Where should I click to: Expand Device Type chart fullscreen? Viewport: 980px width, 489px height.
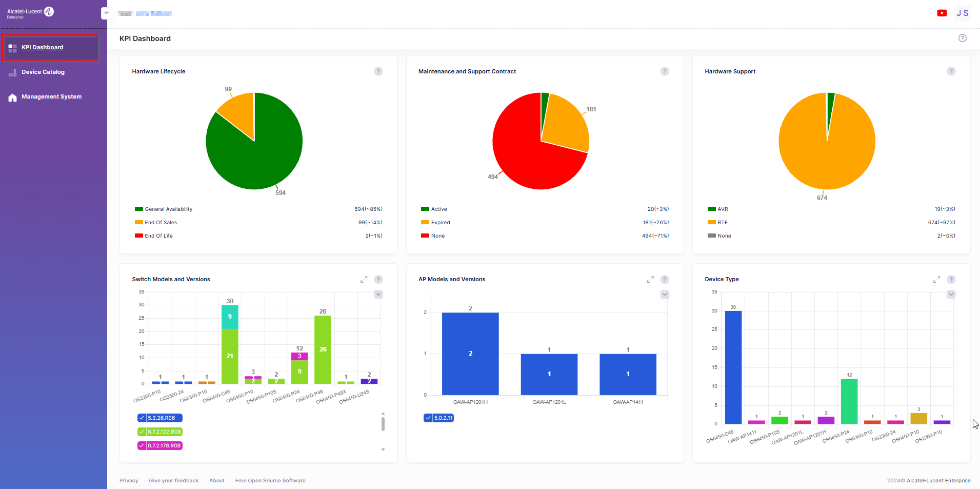coord(936,280)
